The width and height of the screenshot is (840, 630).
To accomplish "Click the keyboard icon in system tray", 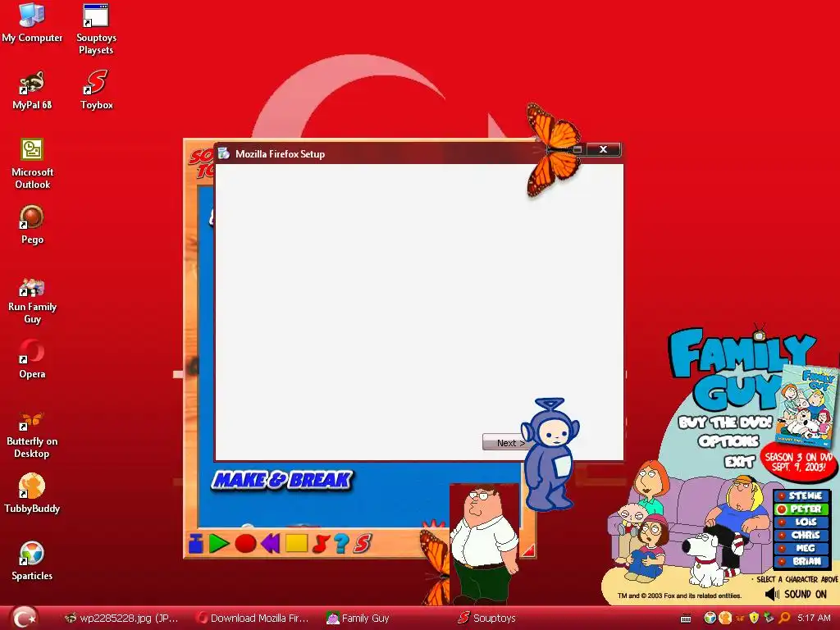I will [x=686, y=619].
